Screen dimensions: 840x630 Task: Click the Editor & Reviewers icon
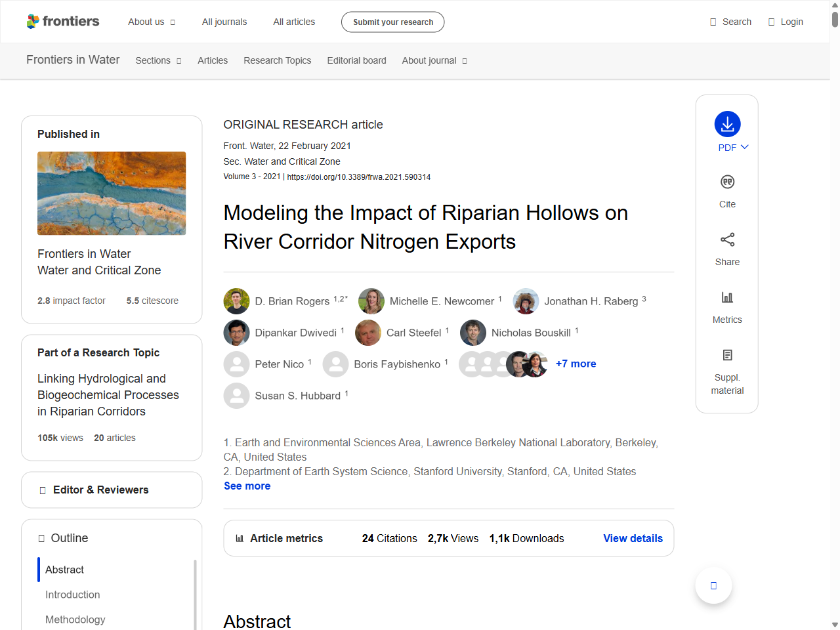(43, 490)
